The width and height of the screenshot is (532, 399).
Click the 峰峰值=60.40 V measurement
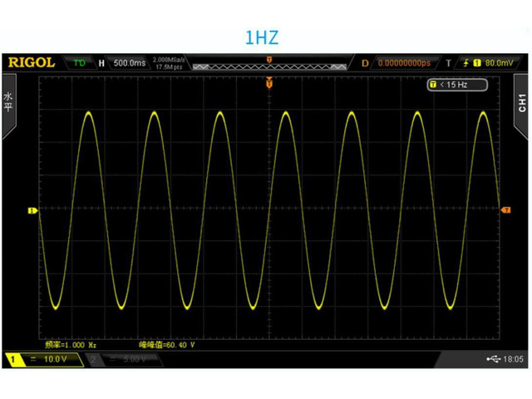[166, 345]
